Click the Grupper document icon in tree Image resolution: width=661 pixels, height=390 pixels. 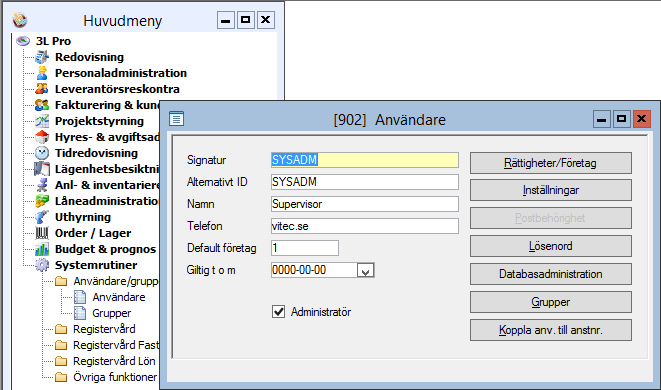pos(80,313)
